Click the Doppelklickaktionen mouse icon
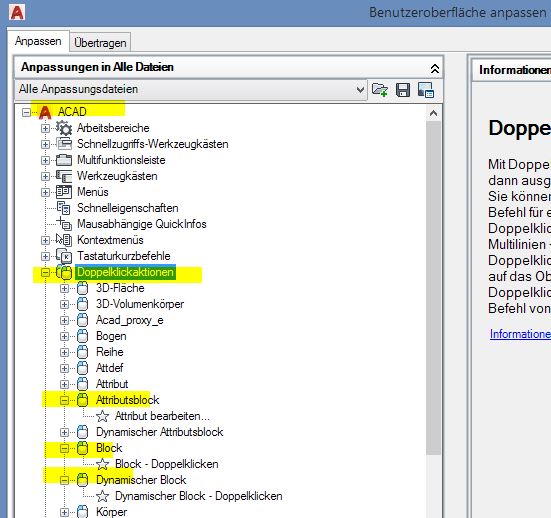This screenshot has height=518, width=551. [x=64, y=272]
